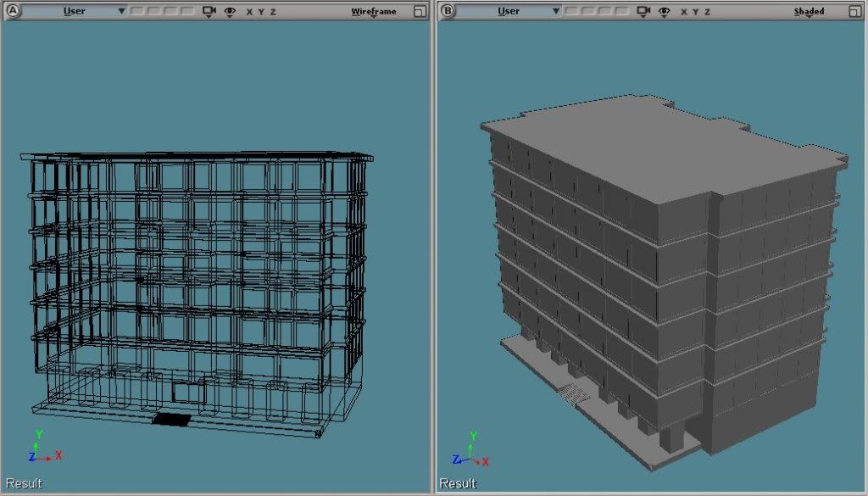Click the black entrance mat in the wireframe view
The height and width of the screenshot is (496, 868).
click(x=171, y=420)
